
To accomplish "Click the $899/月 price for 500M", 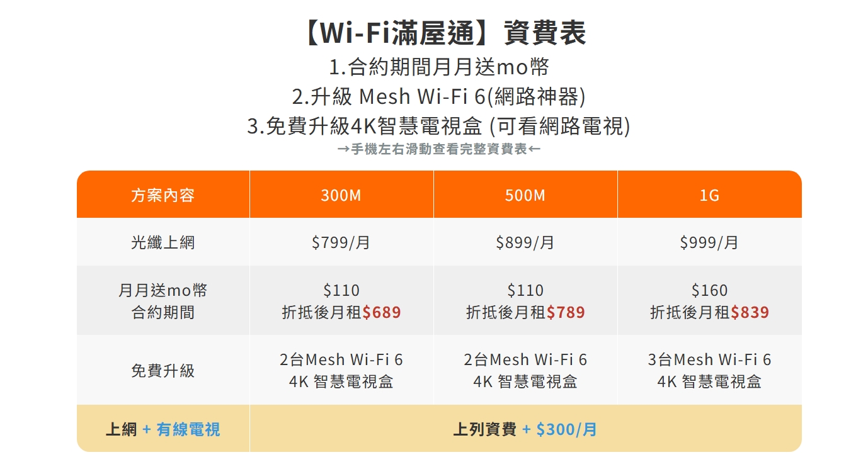I will 525,242.
